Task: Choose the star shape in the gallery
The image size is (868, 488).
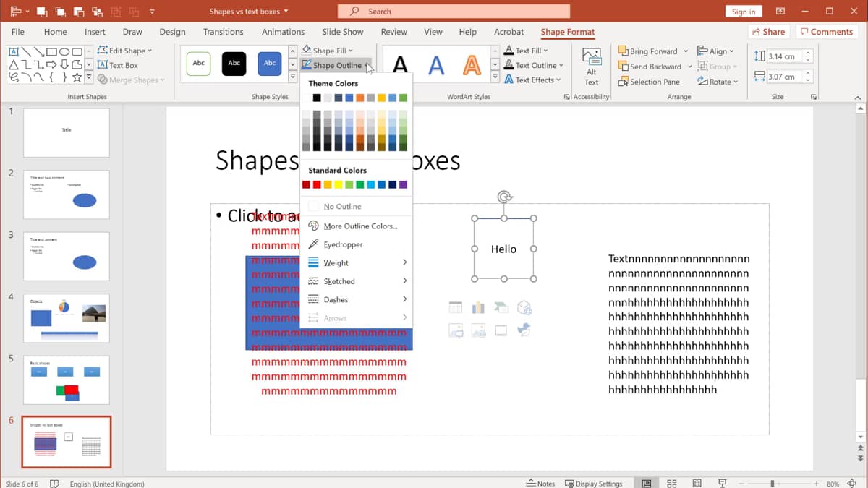Action: coord(78,77)
